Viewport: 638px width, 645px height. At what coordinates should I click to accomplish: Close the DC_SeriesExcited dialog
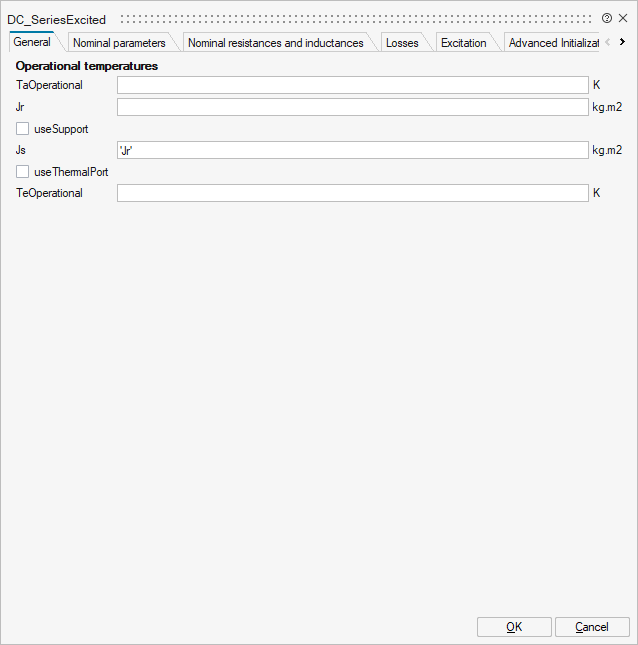point(623,18)
